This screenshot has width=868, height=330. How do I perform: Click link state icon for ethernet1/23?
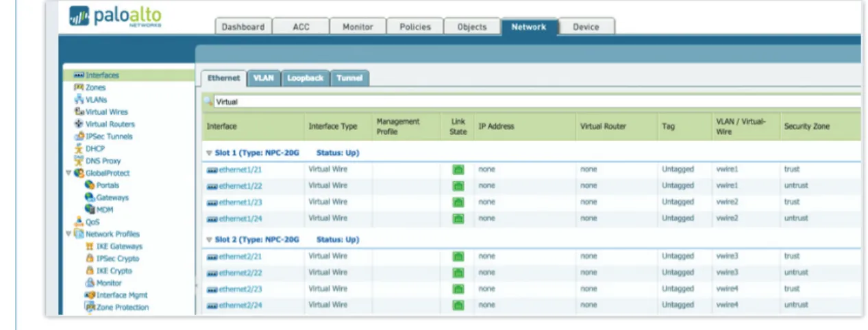pyautogui.click(x=458, y=202)
